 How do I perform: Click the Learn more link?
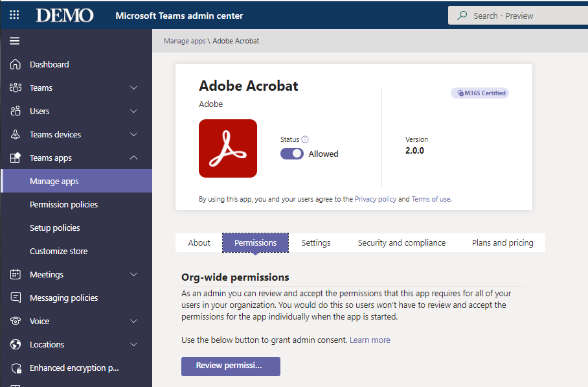click(370, 340)
